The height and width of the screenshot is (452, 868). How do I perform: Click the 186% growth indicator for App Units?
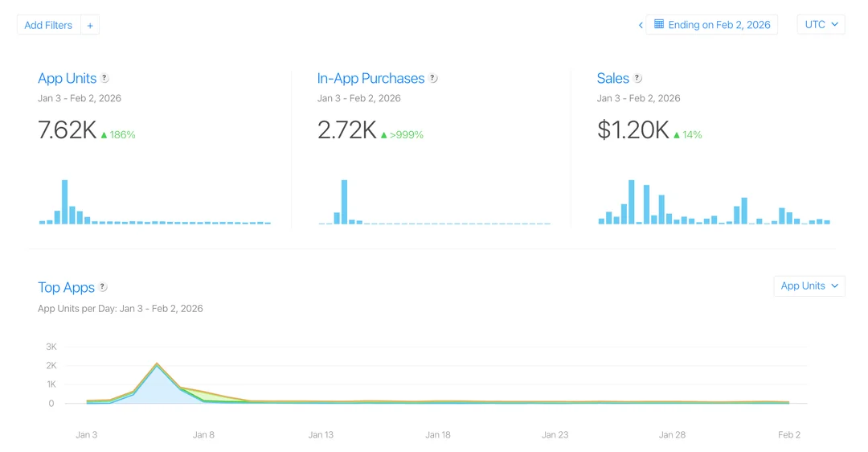pyautogui.click(x=118, y=135)
